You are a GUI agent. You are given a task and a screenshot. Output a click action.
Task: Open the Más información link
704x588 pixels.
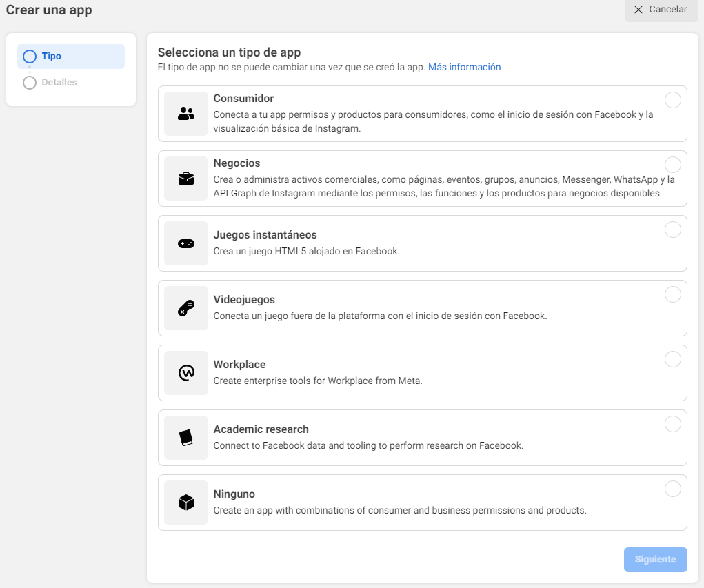click(x=464, y=68)
